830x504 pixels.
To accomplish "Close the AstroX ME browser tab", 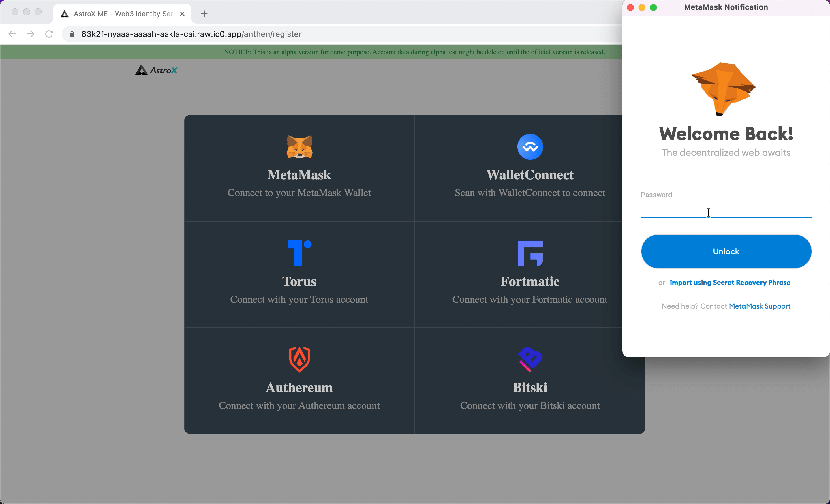I will 182,14.
